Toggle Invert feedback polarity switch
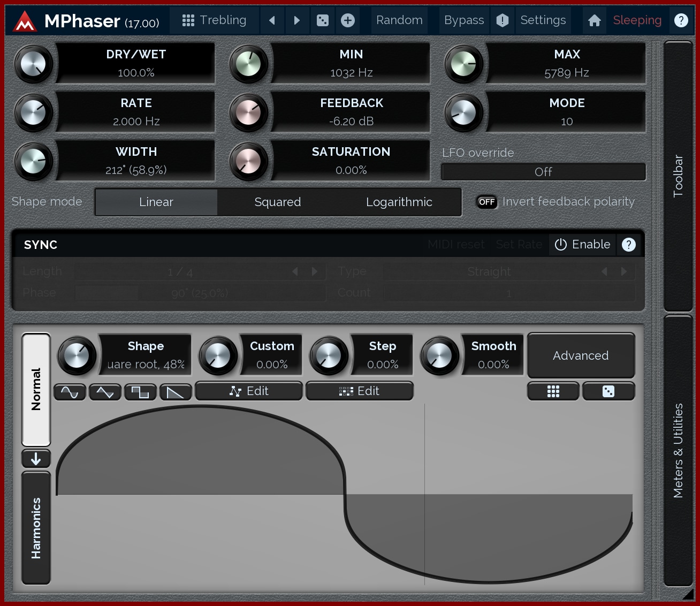The width and height of the screenshot is (700, 606). pos(486,202)
